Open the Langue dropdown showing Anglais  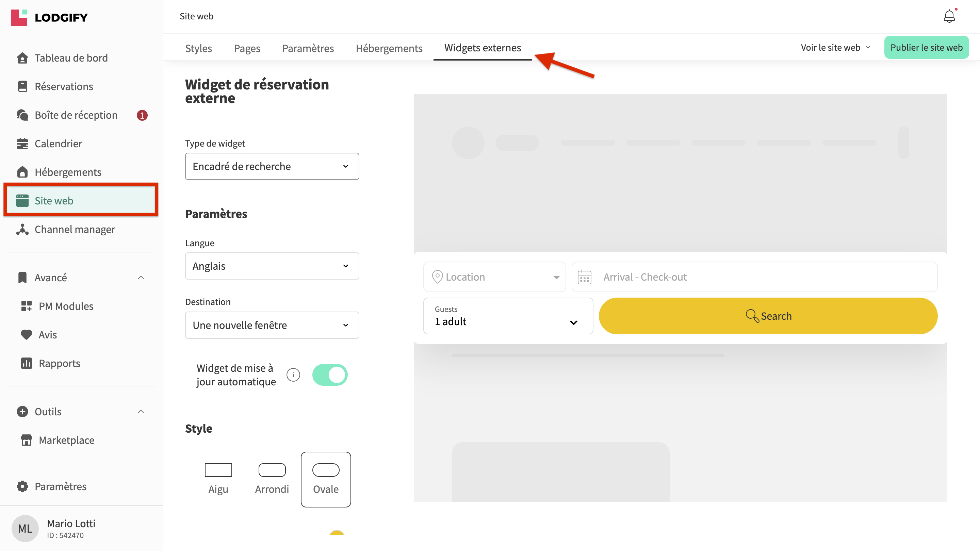tap(272, 266)
